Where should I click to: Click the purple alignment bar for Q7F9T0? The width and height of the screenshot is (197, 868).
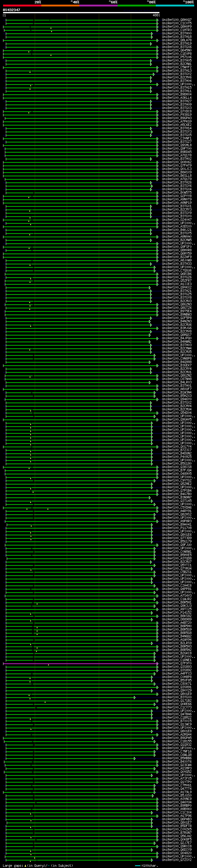point(80,664)
